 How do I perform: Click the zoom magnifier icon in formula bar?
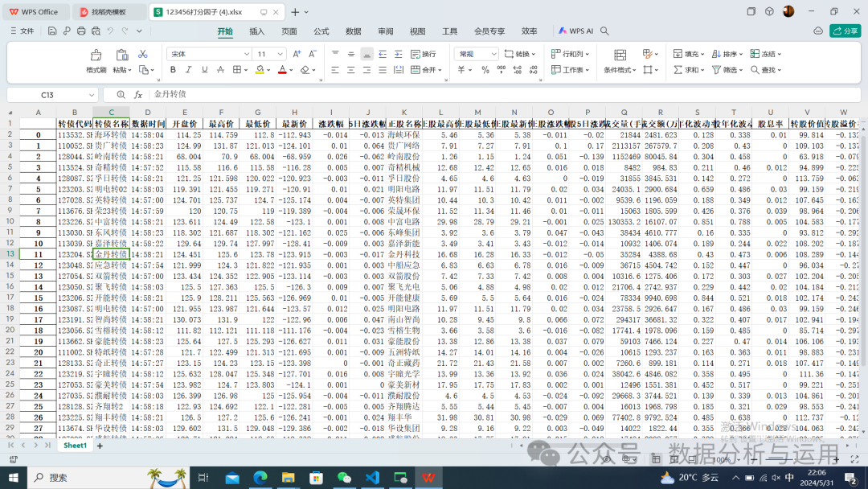pyautogui.click(x=121, y=95)
